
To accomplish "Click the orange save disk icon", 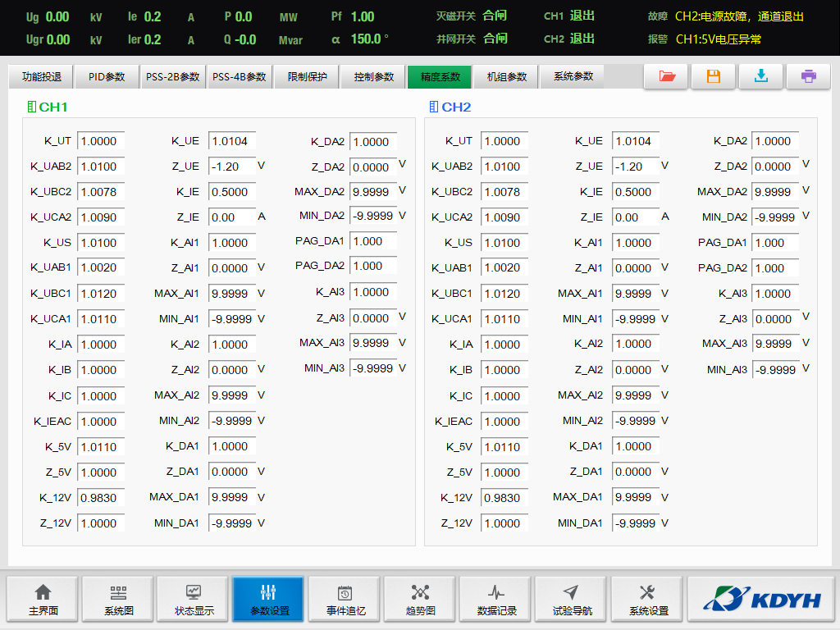I will (x=713, y=76).
